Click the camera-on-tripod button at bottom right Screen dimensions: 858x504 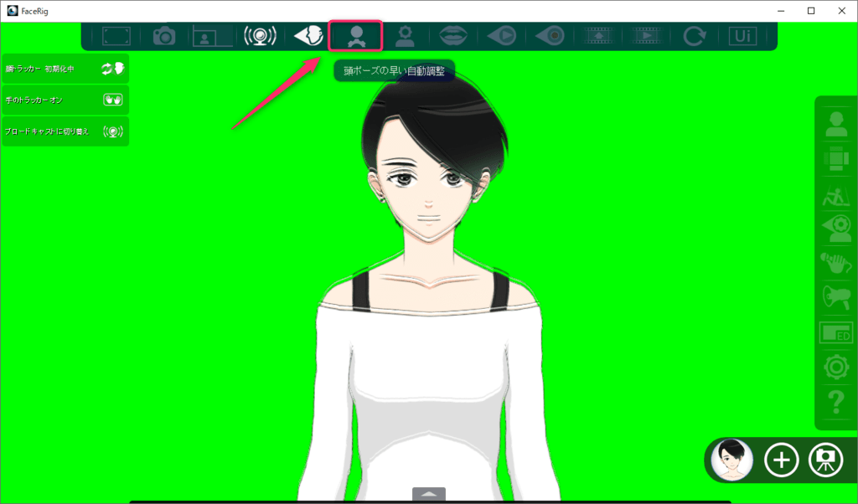(x=825, y=460)
